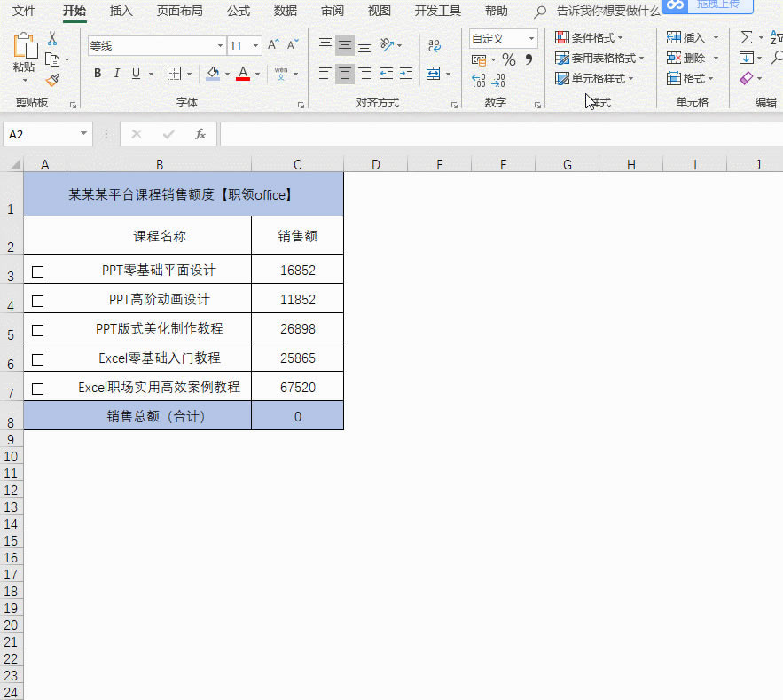Click the Select All corner triangle

point(15,164)
